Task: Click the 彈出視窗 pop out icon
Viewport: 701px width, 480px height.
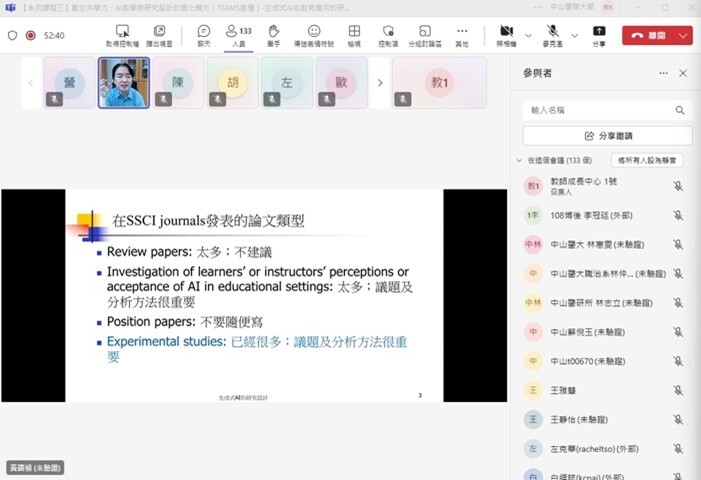Action: pos(160,35)
